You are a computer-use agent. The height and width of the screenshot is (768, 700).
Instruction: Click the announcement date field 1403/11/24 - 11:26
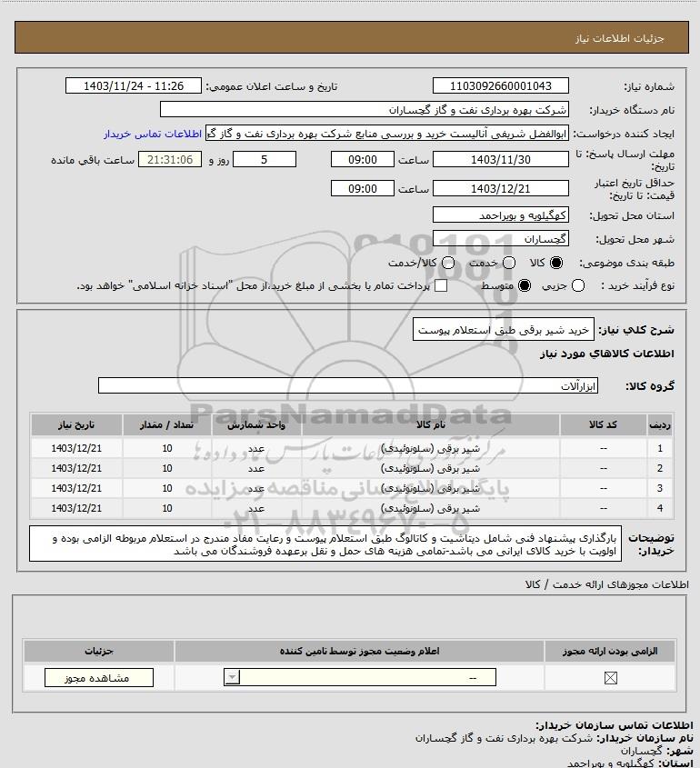point(134,86)
